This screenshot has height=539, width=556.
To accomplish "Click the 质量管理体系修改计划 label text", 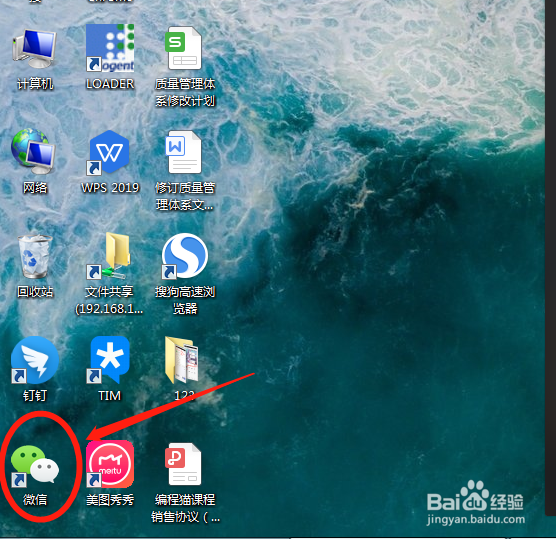I will click(185, 93).
